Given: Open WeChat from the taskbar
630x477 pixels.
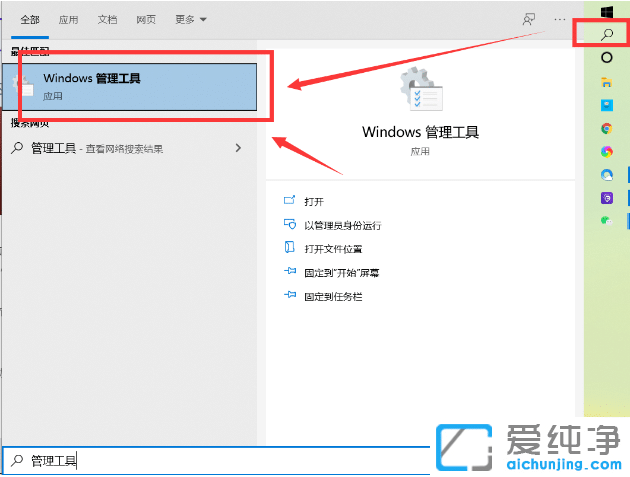Looking at the screenshot, I should (x=606, y=221).
